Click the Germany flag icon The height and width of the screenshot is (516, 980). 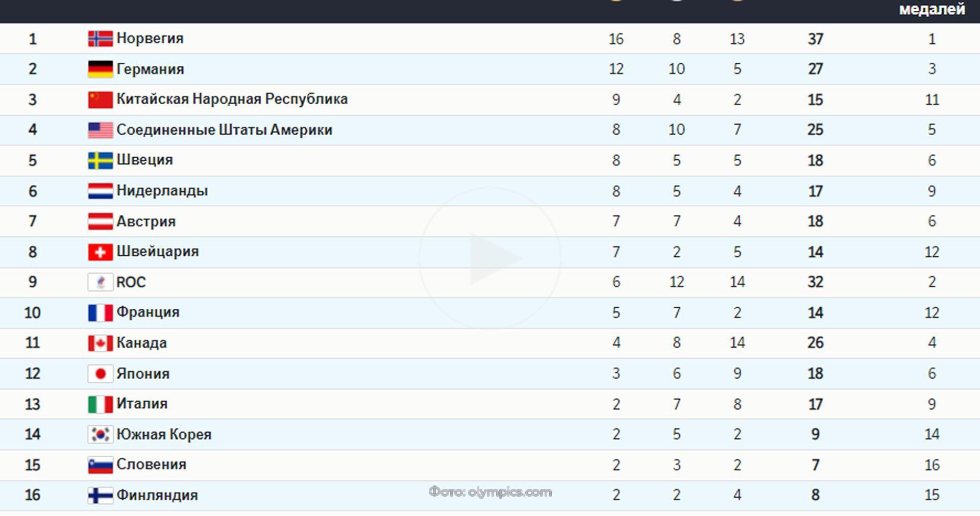(100, 69)
